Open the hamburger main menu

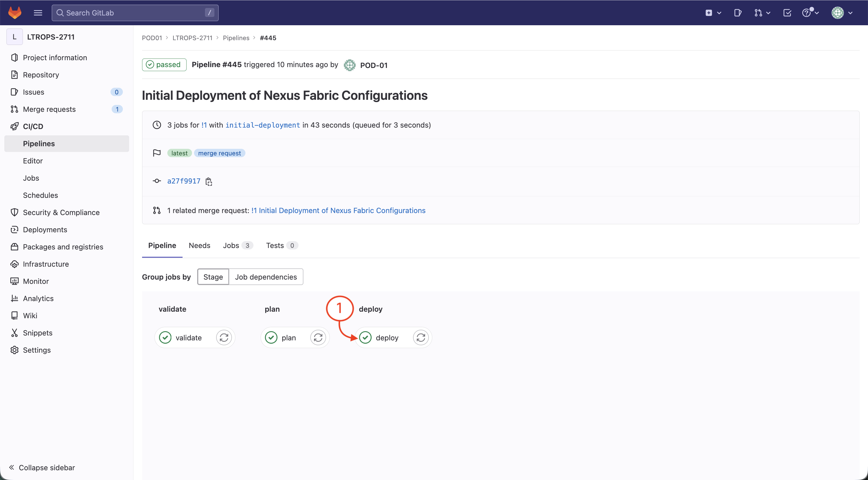coord(38,12)
